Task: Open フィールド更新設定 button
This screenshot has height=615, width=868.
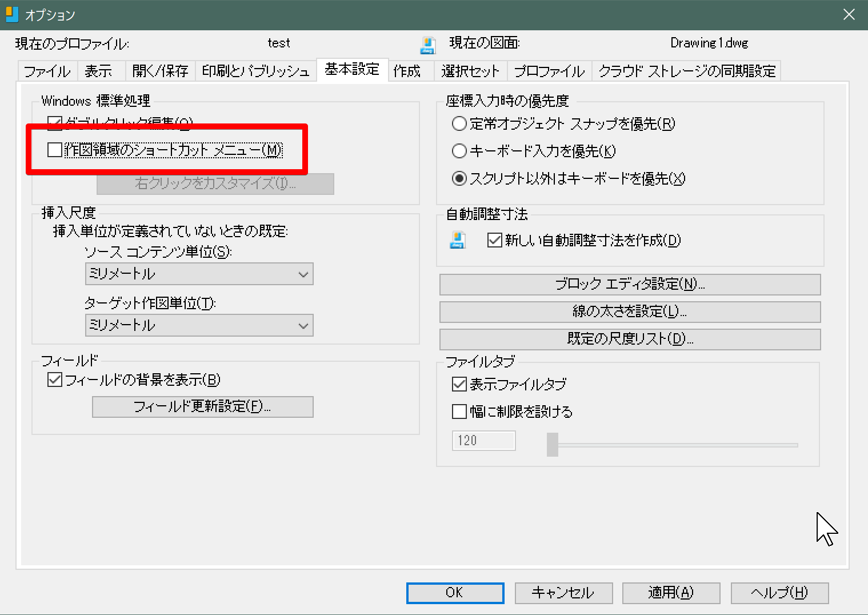Action: pos(203,406)
